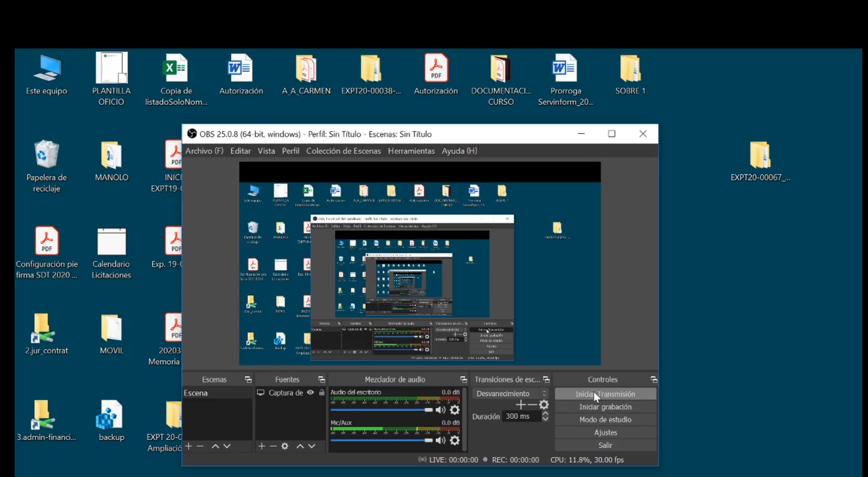Mute the Audio del escritorio speaker

click(x=441, y=410)
